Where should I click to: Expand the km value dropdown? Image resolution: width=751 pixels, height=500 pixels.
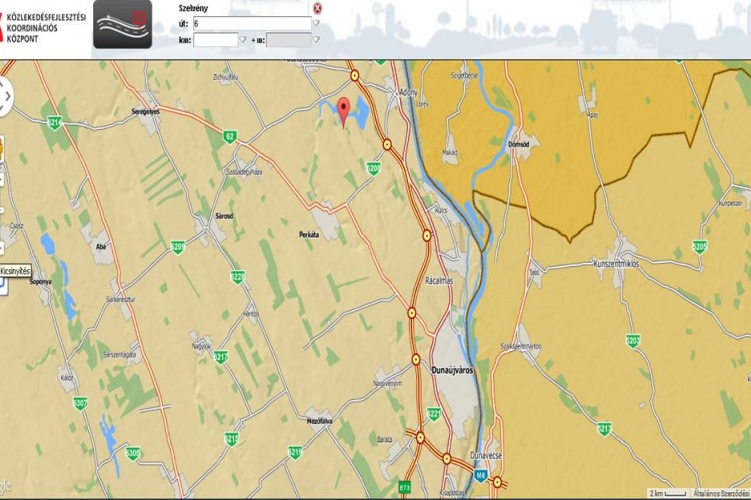243,40
